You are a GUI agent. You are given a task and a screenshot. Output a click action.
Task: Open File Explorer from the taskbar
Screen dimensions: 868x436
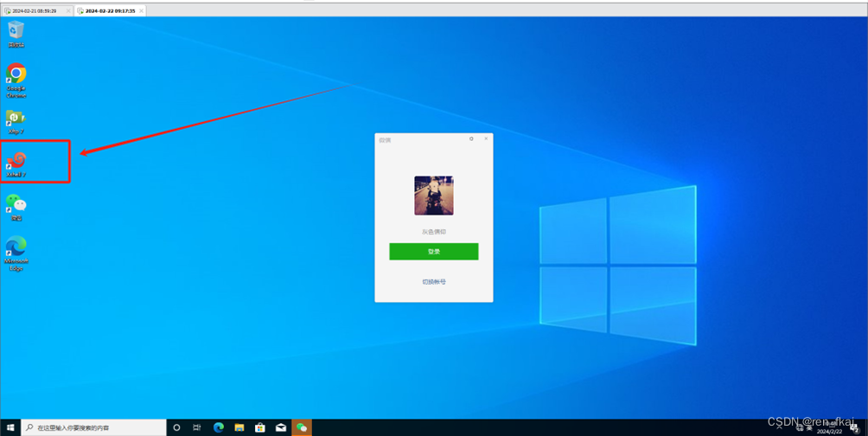pos(239,427)
